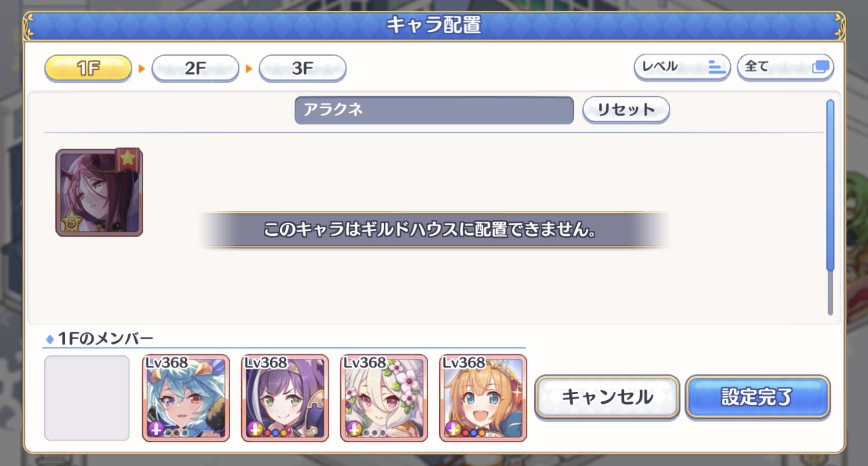Click the empty 1F member slot

pyautogui.click(x=87, y=398)
